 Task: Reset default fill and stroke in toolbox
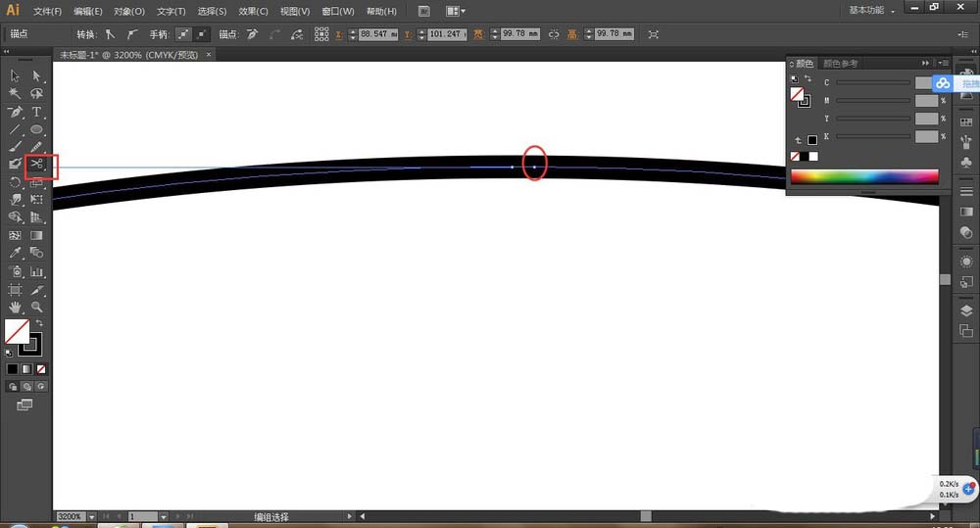(x=9, y=354)
